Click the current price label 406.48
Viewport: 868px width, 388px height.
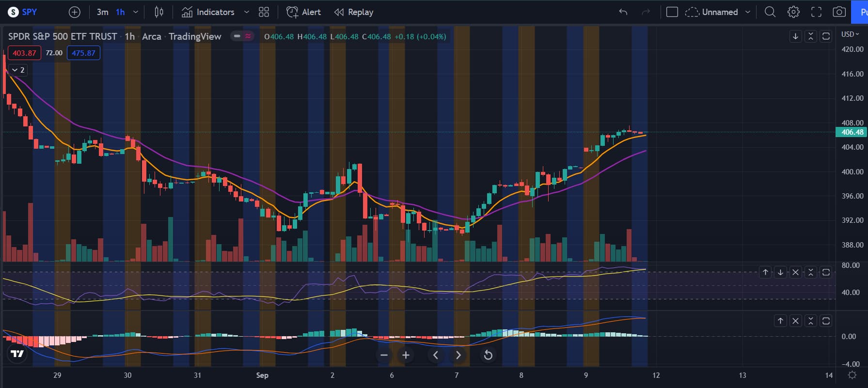pyautogui.click(x=852, y=132)
